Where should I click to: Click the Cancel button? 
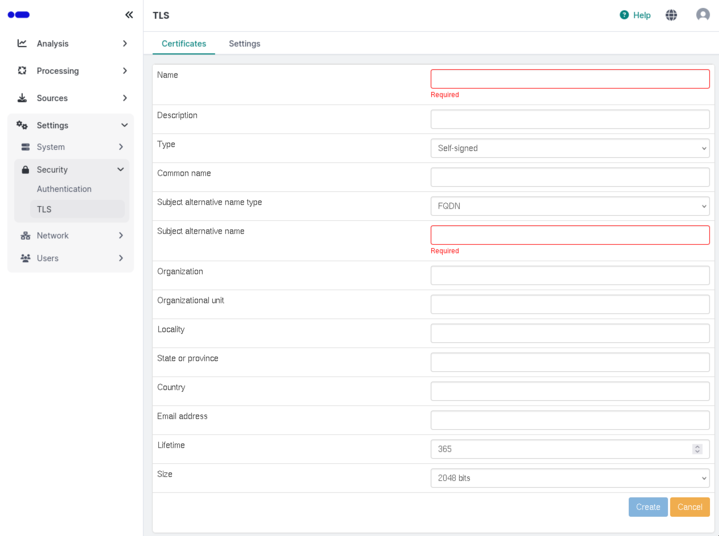[690, 507]
